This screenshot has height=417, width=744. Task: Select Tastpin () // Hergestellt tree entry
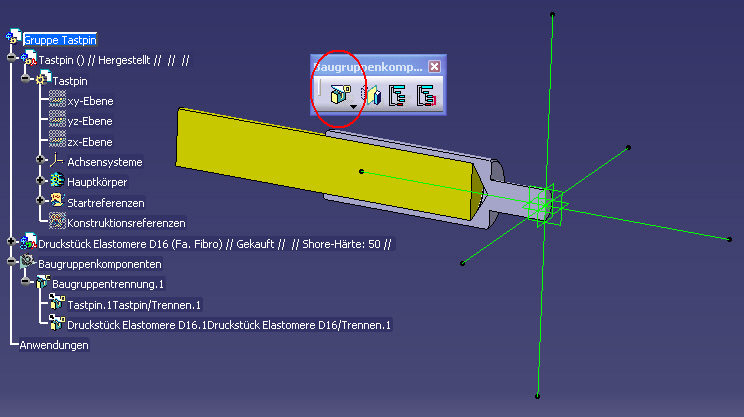(x=114, y=60)
